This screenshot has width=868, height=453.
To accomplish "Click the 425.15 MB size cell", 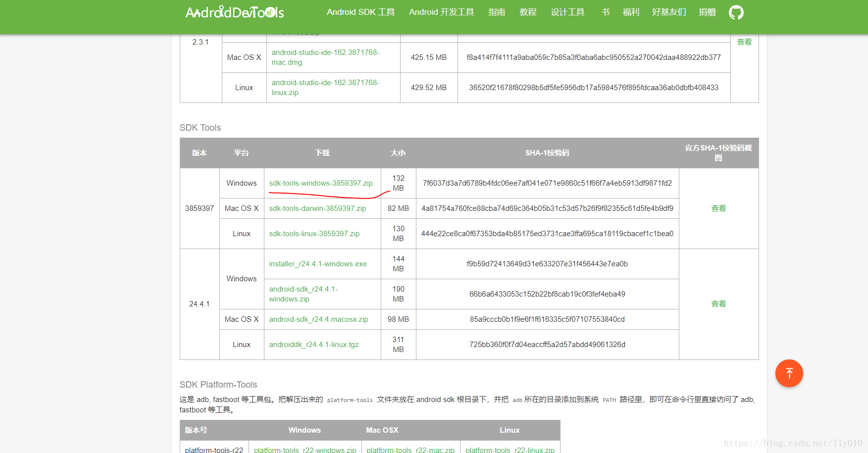I will pos(429,57).
